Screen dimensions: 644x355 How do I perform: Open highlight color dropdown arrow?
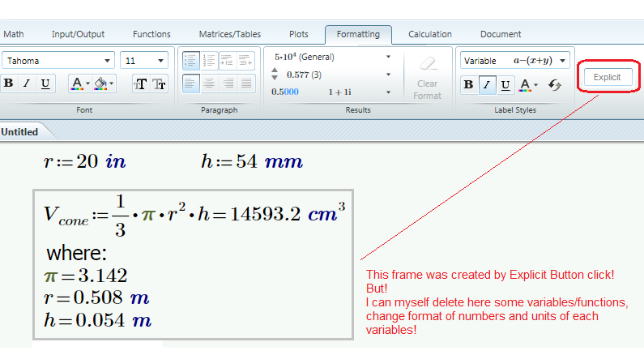tap(112, 83)
